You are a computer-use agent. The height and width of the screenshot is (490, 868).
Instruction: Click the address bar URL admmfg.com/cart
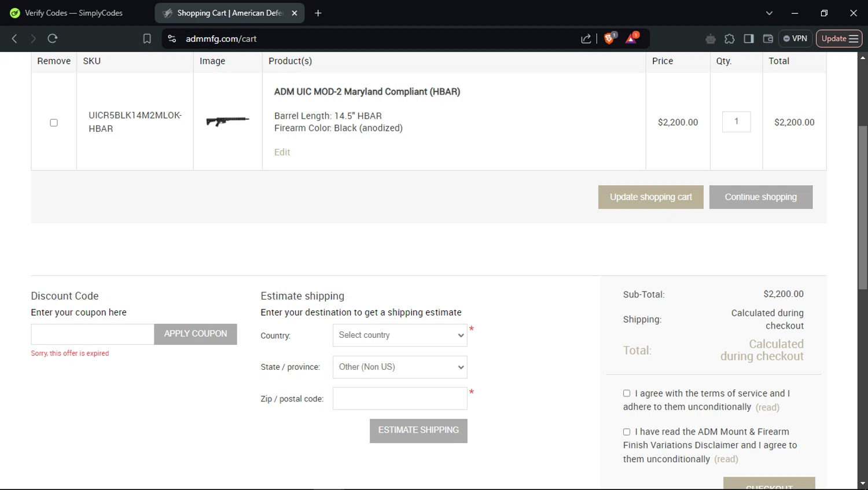click(x=221, y=39)
